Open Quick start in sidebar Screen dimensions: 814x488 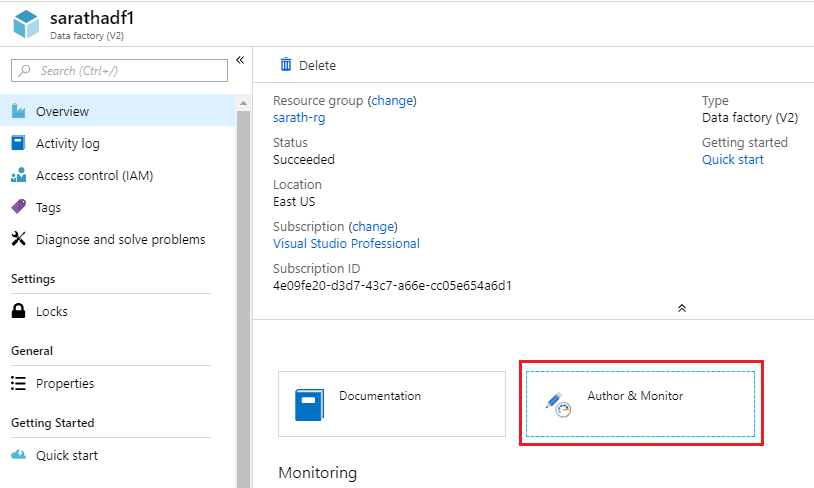(118, 455)
